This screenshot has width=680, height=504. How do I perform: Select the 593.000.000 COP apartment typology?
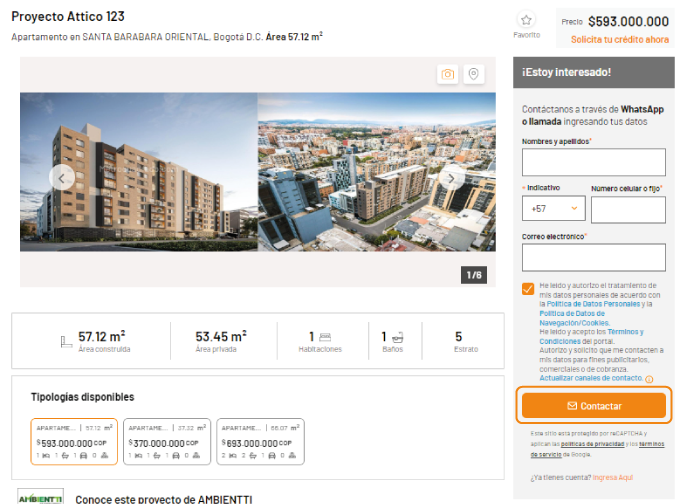tap(74, 442)
